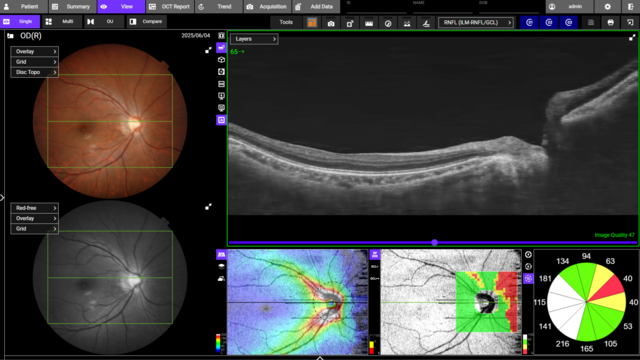The width and height of the screenshot is (640, 360).
Task: Click the second sector chart mode icon
Action: coord(528,267)
